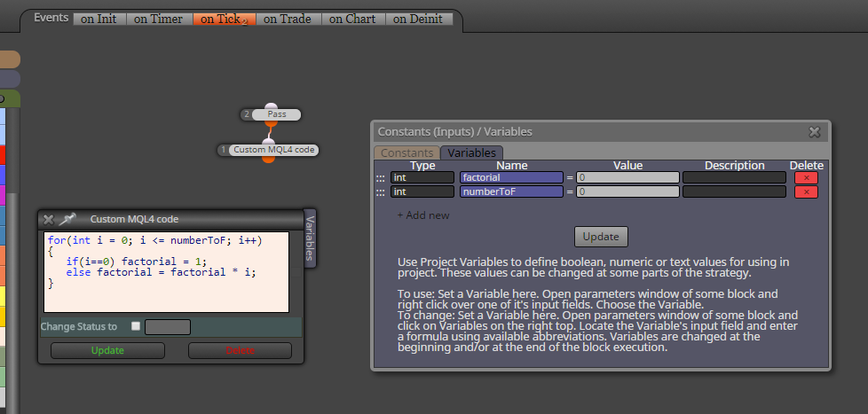Select the Custom MQL4 code block
Image resolution: width=868 pixels, height=414 pixels.
click(x=273, y=150)
